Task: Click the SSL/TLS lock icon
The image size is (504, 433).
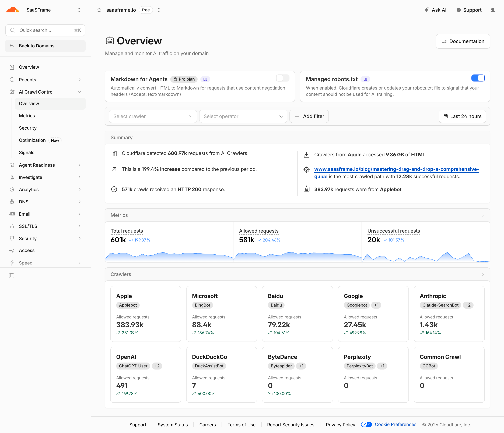Action: [12, 226]
